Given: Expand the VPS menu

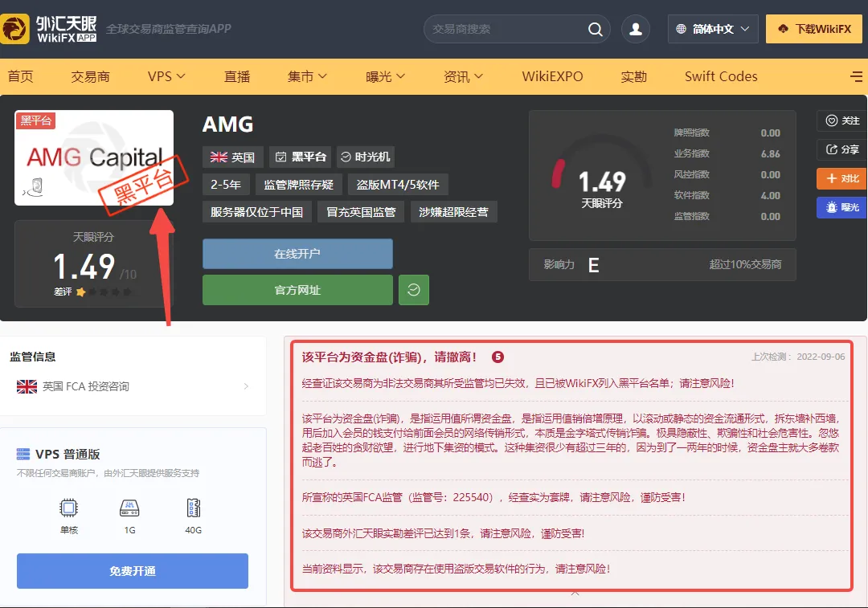Looking at the screenshot, I should coord(166,76).
